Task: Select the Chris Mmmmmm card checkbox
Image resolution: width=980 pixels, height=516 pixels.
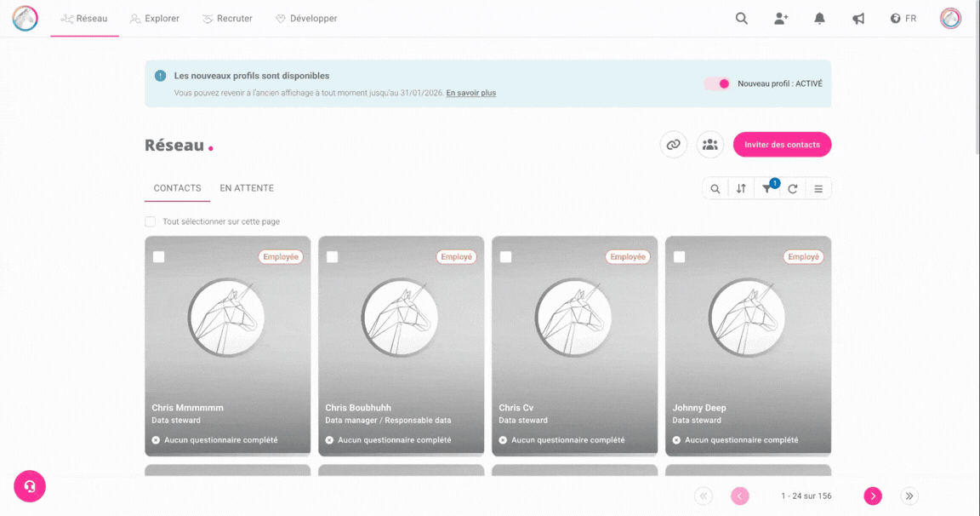Action: (x=159, y=257)
